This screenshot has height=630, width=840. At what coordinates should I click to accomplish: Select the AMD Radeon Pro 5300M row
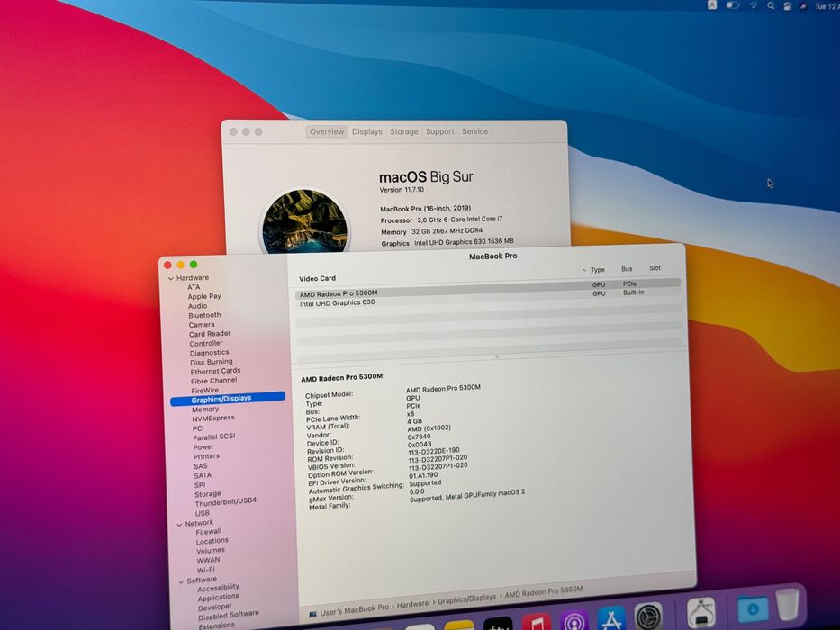pyautogui.click(x=487, y=289)
